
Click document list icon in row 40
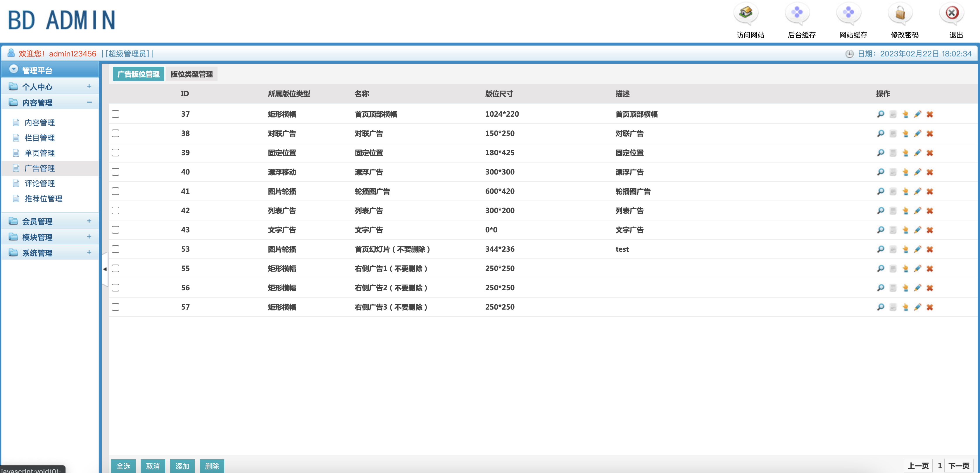(x=893, y=172)
